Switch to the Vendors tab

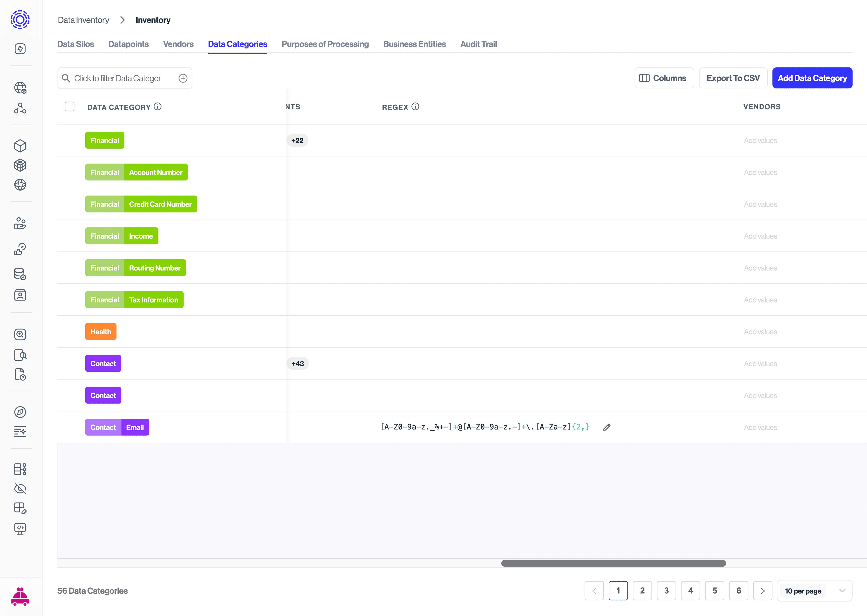(x=178, y=44)
